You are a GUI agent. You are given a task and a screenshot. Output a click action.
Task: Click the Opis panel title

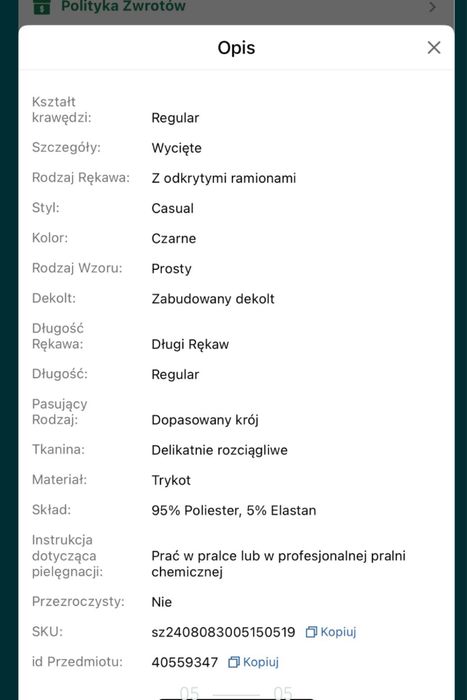click(236, 48)
